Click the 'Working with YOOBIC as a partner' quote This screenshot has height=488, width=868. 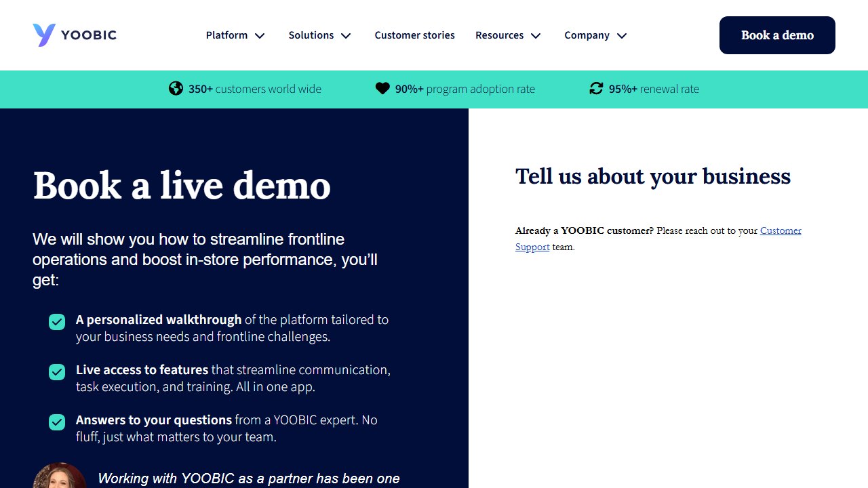tap(249, 479)
